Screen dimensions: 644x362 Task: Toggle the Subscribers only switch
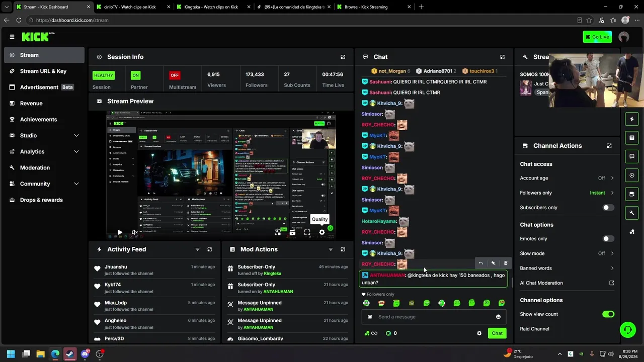(608, 208)
